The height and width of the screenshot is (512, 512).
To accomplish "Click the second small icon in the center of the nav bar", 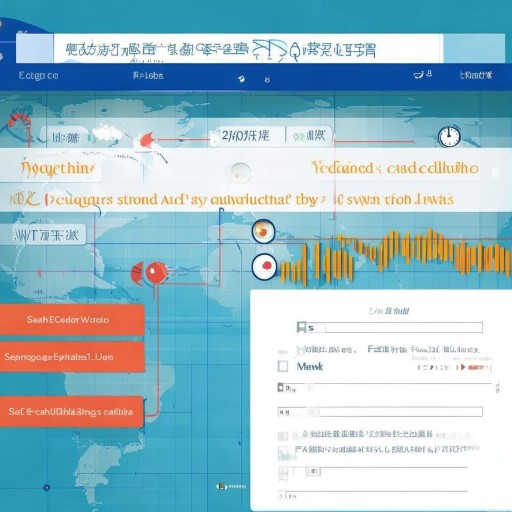I will tap(267, 80).
